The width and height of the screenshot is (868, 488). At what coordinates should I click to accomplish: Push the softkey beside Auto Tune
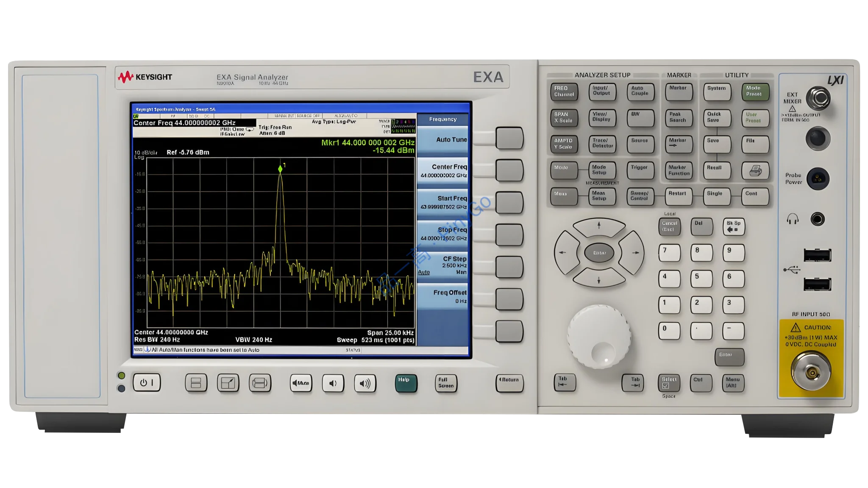click(x=509, y=138)
